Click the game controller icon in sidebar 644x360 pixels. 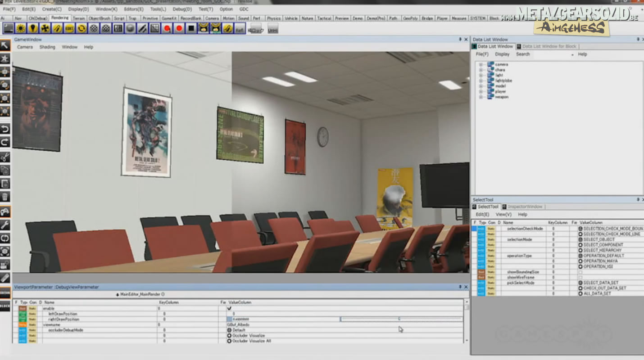pos(5,211)
